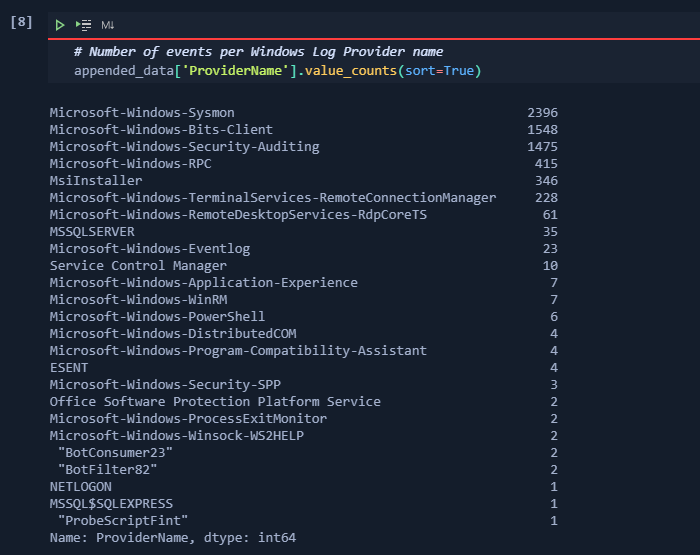
Task: Select the TerminalServices-RemoteConnectionManager row
Action: pyautogui.click(x=304, y=197)
